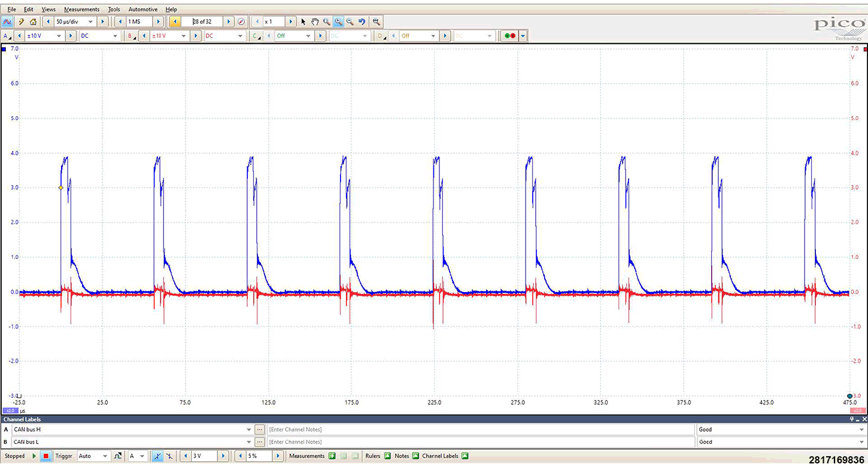Click the ellipsis button for CAN bus H
The image size is (868, 467).
pyautogui.click(x=259, y=429)
